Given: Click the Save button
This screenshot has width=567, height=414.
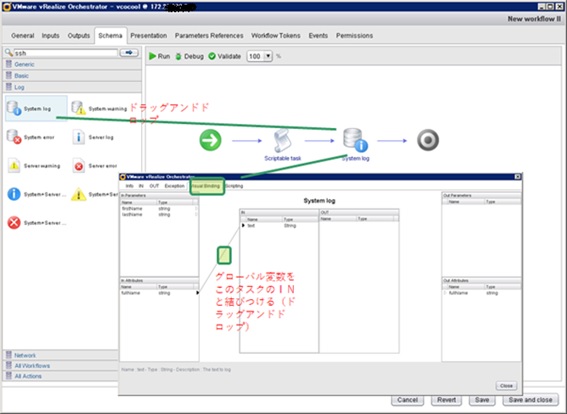Looking at the screenshot, I should (482, 400).
